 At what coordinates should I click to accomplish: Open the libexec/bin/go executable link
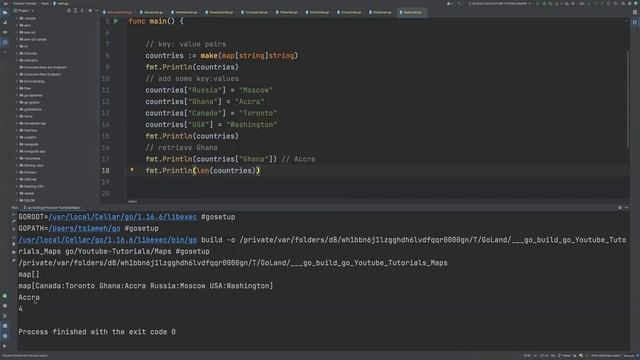[108, 240]
